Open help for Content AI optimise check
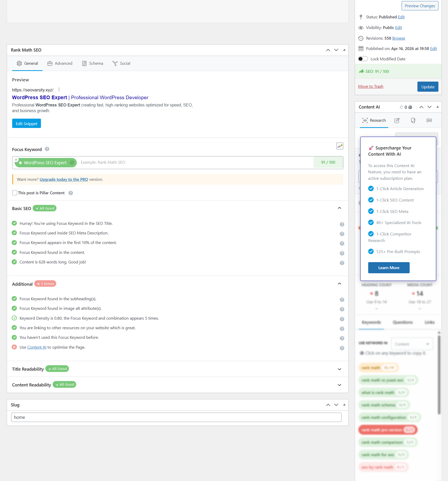The image size is (448, 481). click(342, 348)
